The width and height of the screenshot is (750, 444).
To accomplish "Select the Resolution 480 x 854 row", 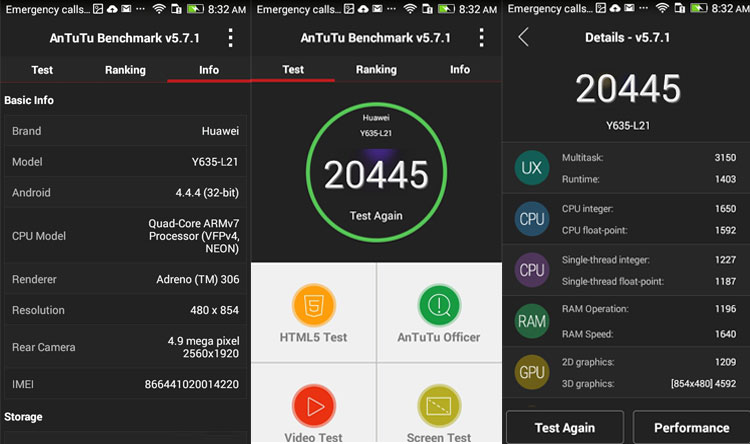I will pyautogui.click(x=125, y=310).
